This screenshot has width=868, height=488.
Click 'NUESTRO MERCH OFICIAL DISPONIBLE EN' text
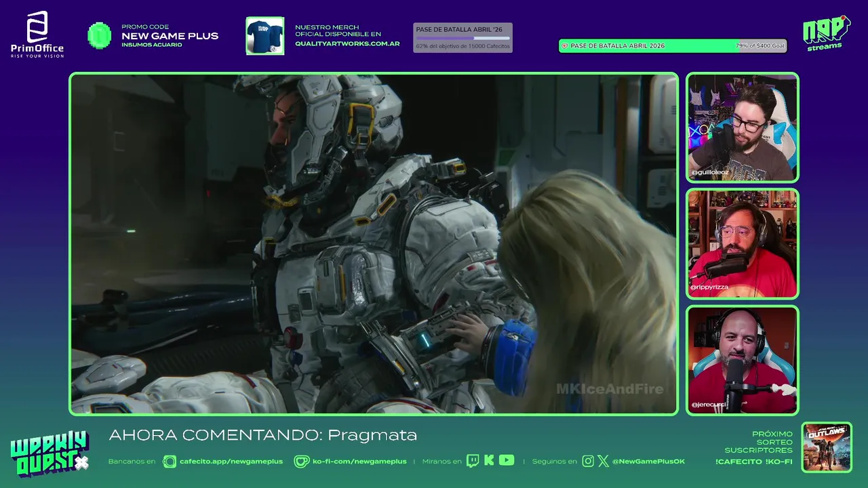tap(338, 30)
